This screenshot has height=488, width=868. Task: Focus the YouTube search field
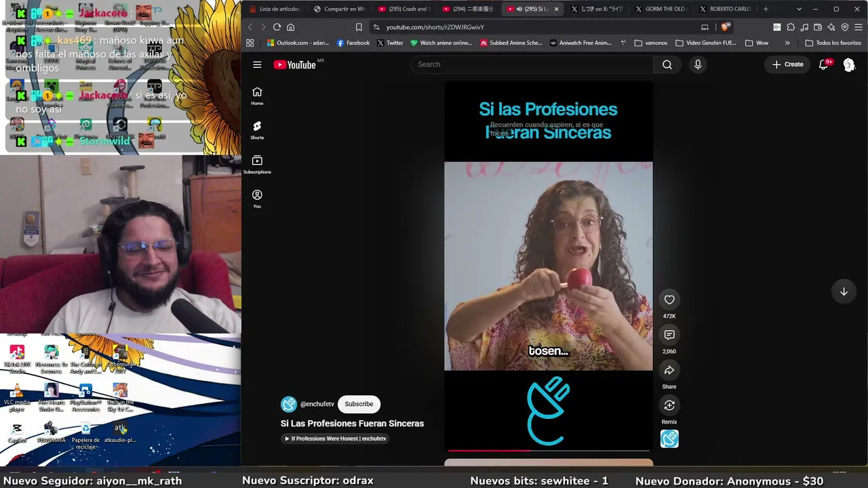click(x=532, y=64)
